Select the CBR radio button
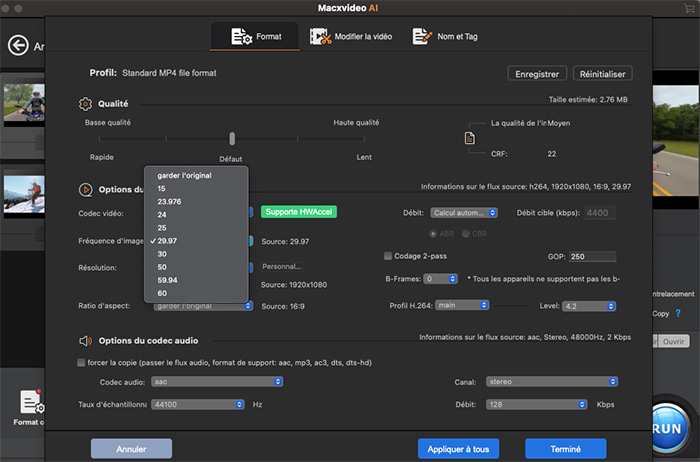 [466, 233]
